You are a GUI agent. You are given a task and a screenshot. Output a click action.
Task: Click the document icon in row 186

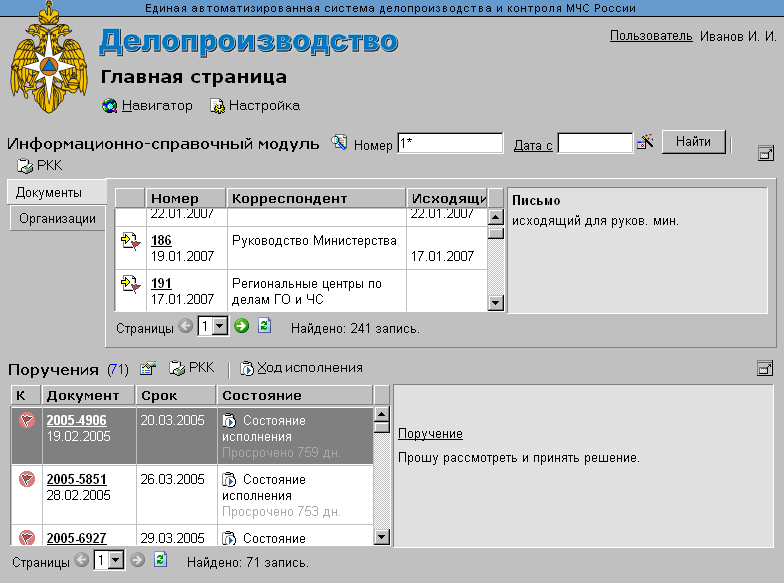[x=130, y=241]
